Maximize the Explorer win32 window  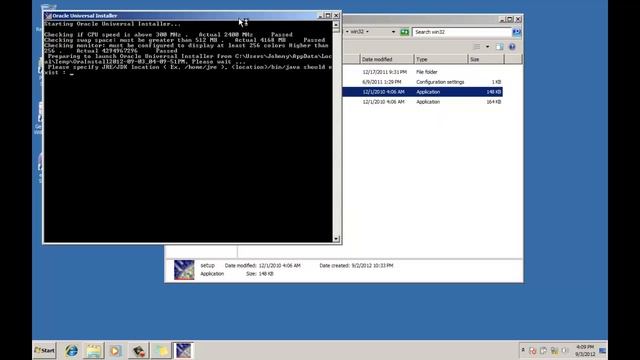[510, 19]
